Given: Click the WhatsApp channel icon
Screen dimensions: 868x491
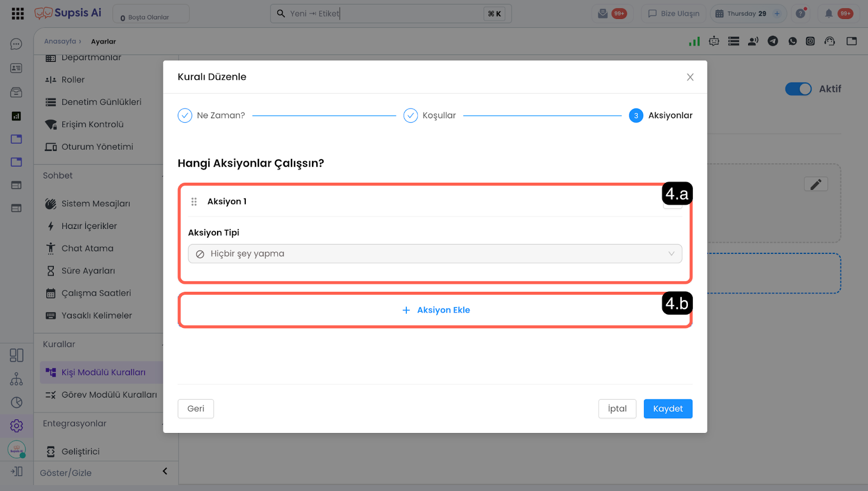Looking at the screenshot, I should point(792,41).
